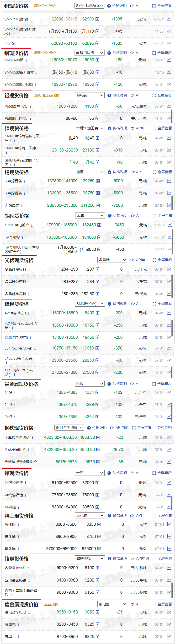Click info icon next to 63A焊锡条
176x644 pixels.
25,181
